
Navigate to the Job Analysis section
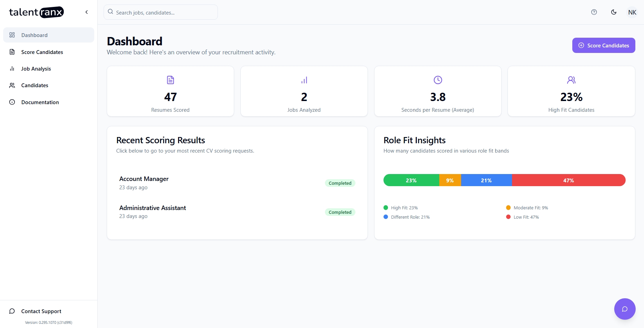pos(36,69)
